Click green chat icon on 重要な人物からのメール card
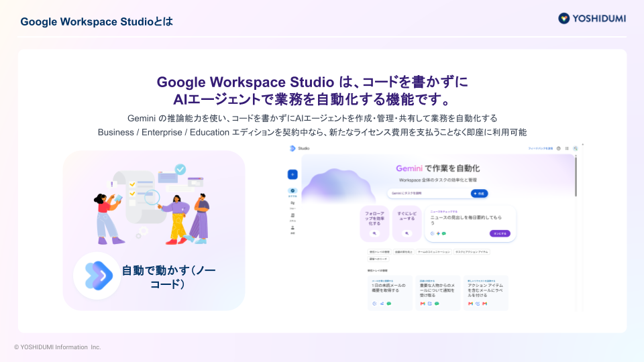 [x=437, y=304]
